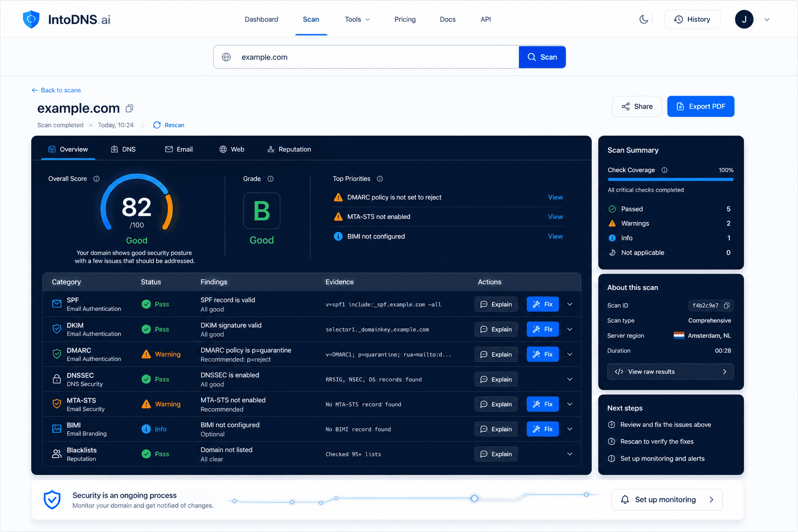Click the Grade info icon

coord(271,179)
